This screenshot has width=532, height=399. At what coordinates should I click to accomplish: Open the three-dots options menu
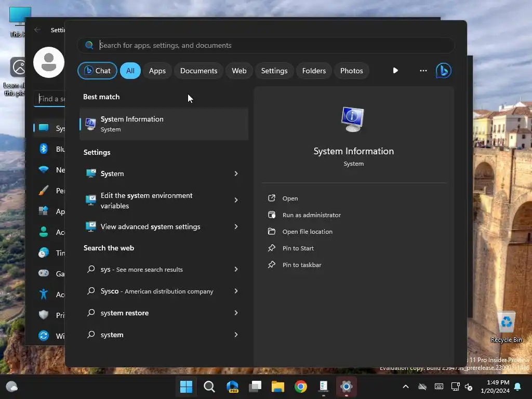click(423, 71)
